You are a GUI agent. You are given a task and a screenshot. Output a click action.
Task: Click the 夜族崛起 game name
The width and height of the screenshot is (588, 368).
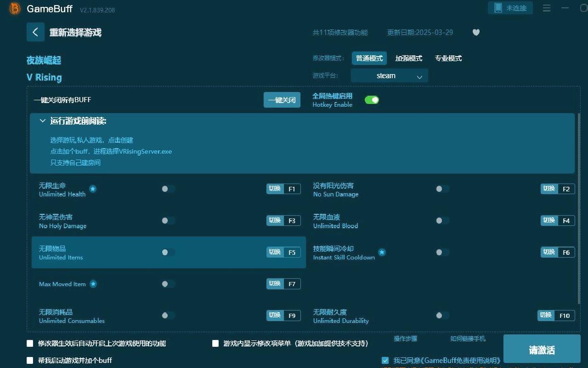point(44,60)
